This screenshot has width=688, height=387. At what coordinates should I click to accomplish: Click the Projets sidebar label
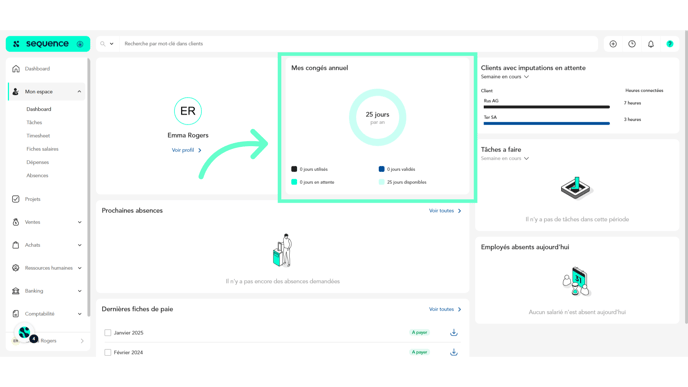32,199
